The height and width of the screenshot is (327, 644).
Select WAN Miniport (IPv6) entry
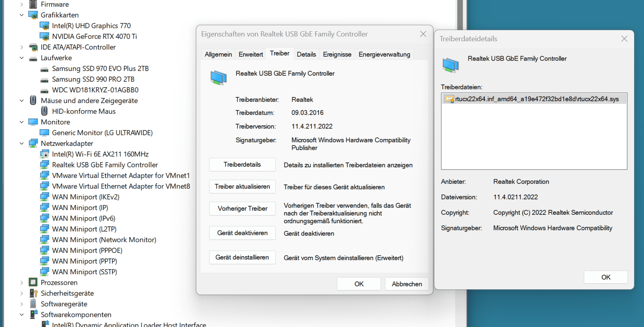click(x=84, y=218)
